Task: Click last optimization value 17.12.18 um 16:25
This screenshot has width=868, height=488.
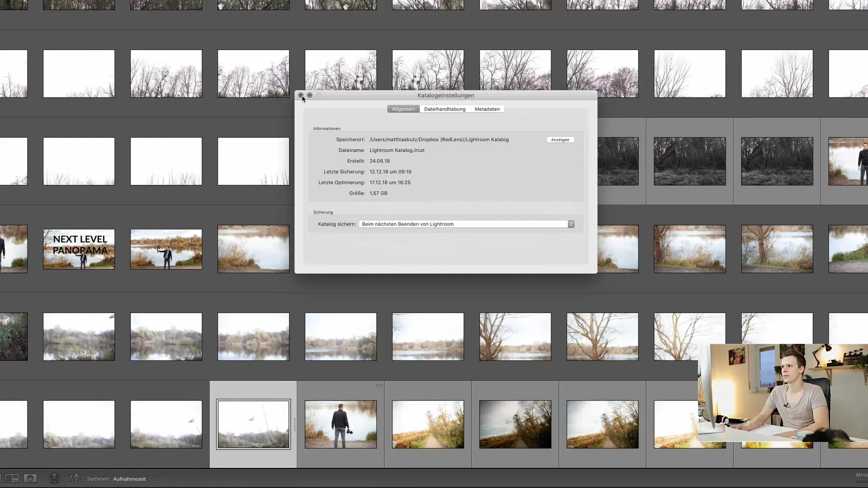Action: pos(390,183)
